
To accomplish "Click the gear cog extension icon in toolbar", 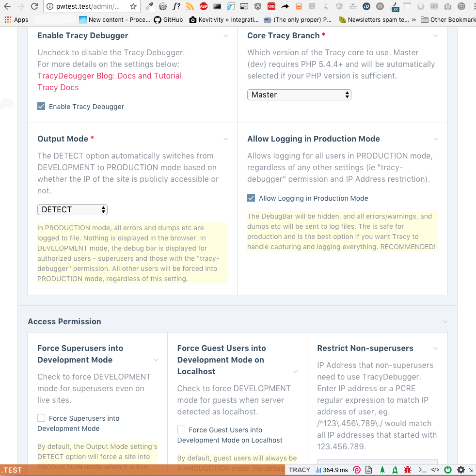I will coord(163,6).
